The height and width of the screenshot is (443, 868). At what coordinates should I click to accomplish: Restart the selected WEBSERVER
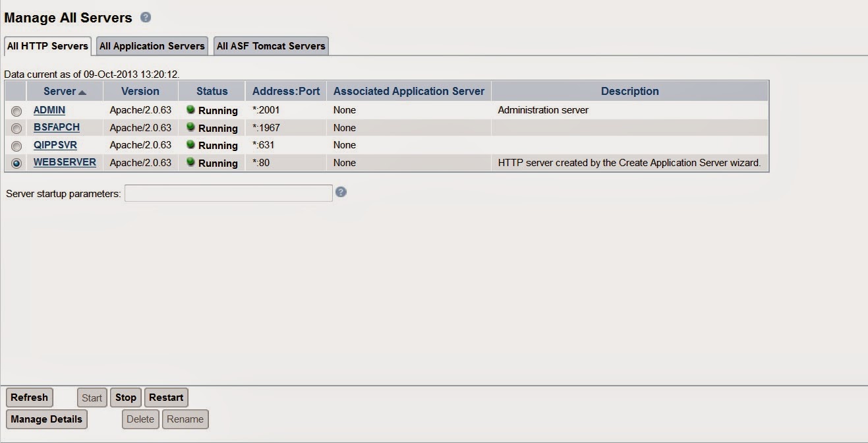[x=166, y=397]
